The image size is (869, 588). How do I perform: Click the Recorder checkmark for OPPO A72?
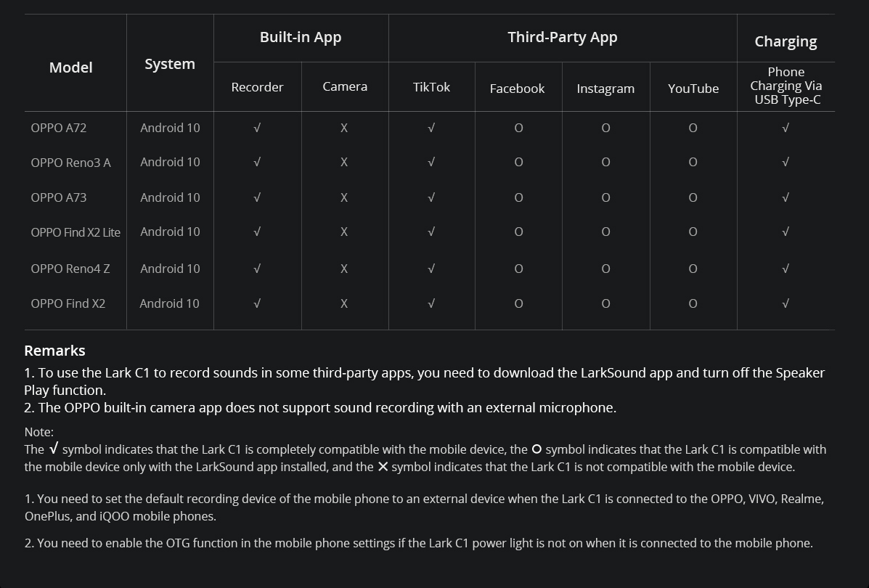[257, 128]
